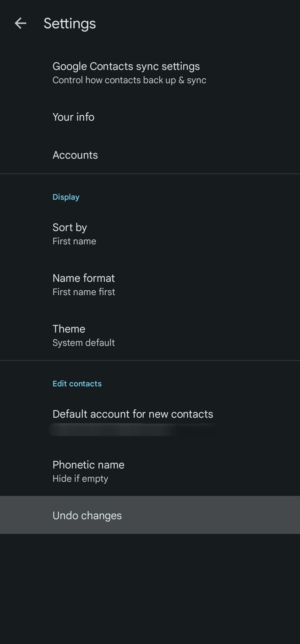The width and height of the screenshot is (300, 644).
Task: Tap the 'Control how contacts back up & sync' description
Action: click(129, 80)
